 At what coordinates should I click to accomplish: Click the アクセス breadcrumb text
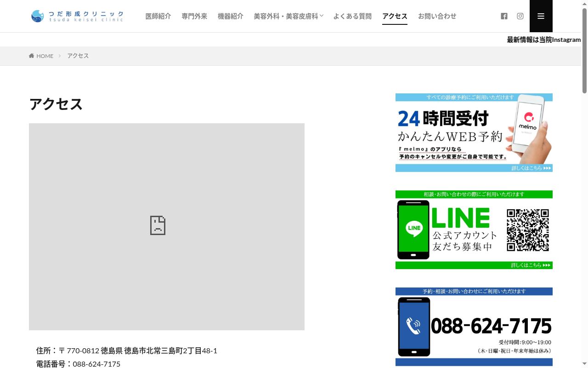coord(78,56)
